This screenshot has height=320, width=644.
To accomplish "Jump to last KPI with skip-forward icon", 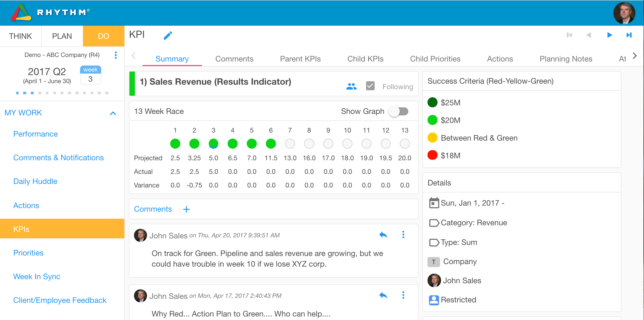I will click(x=629, y=35).
